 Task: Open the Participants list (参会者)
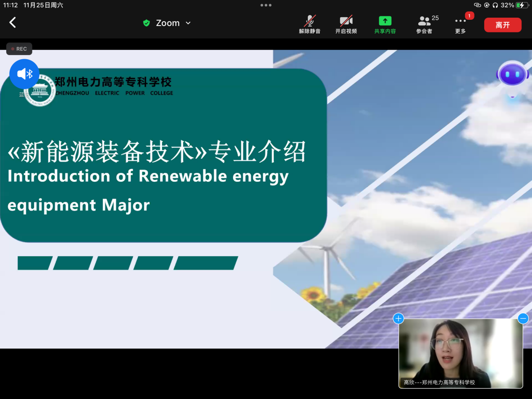click(425, 25)
